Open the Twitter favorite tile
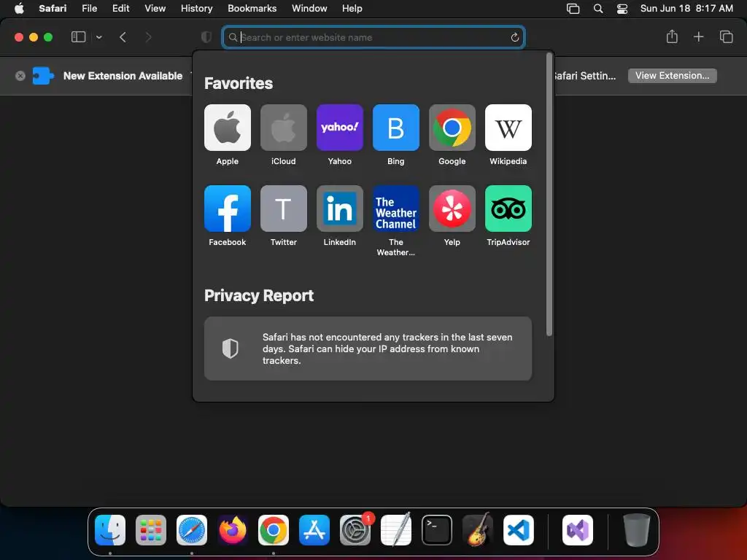This screenshot has height=560, width=747. point(284,209)
